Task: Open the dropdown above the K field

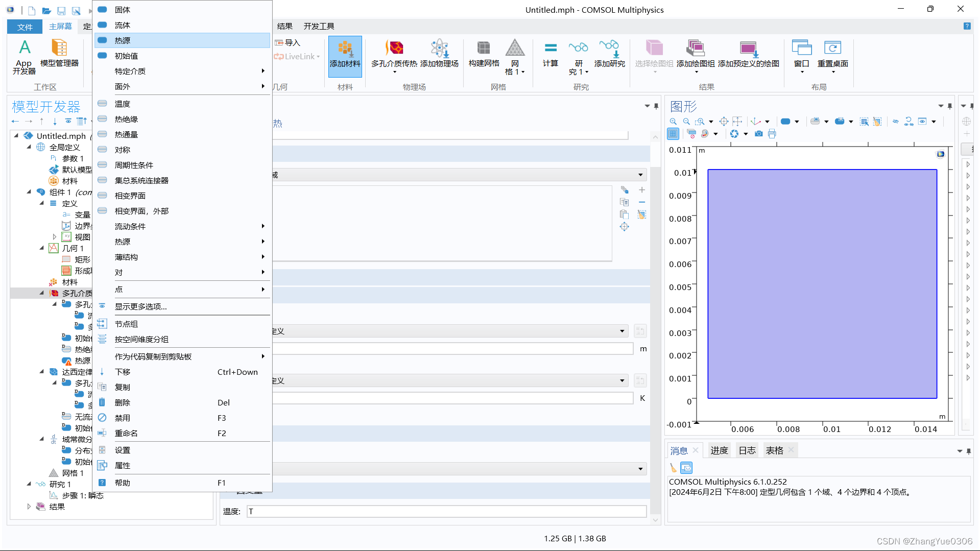Action: 622,381
